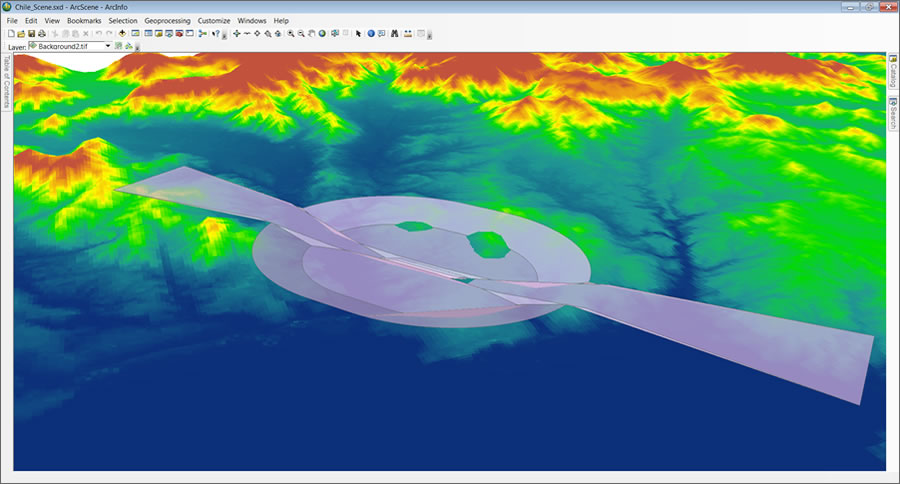900x484 pixels.
Task: Open the Edit menu
Action: pos(31,21)
